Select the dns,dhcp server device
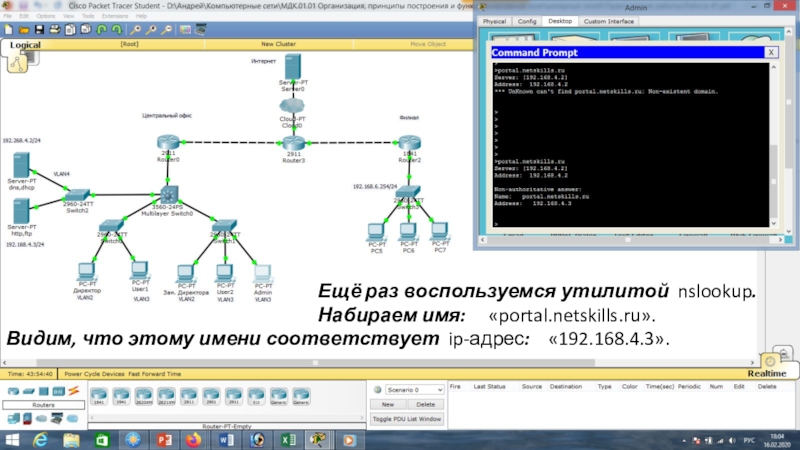The height and width of the screenshot is (450, 800). 21,165
